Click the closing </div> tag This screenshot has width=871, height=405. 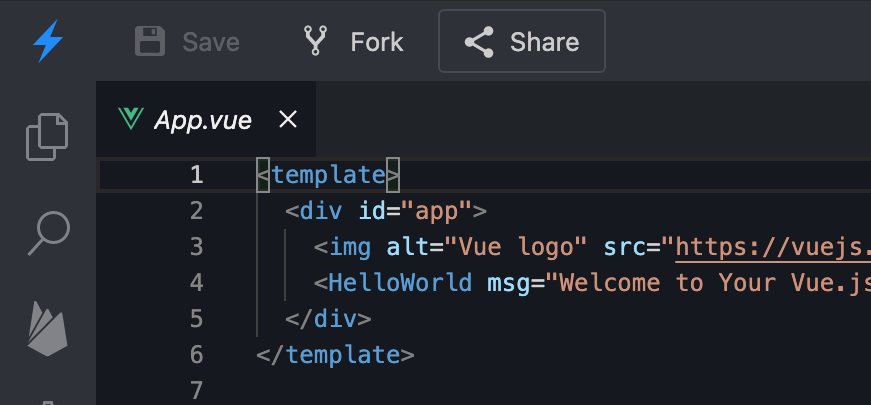[x=328, y=319]
